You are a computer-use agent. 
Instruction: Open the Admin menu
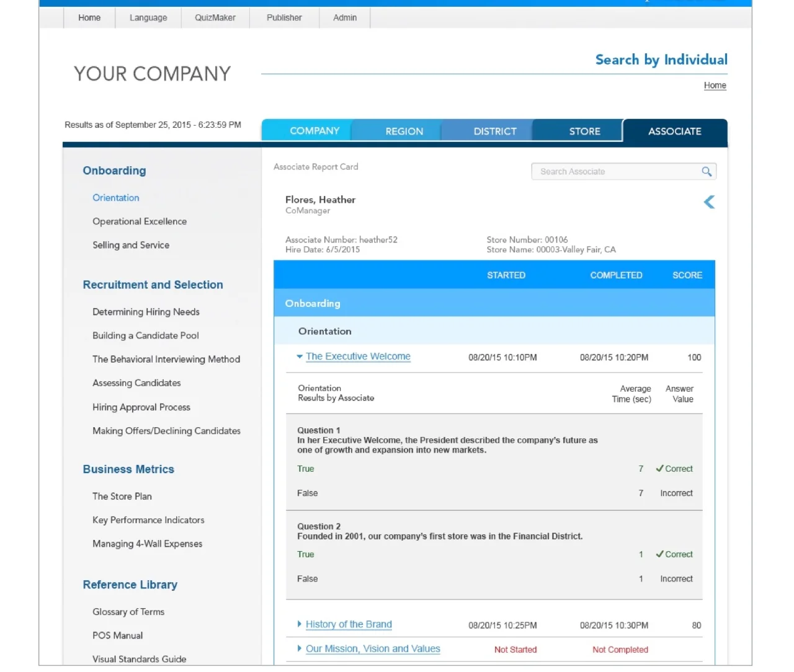pos(345,17)
